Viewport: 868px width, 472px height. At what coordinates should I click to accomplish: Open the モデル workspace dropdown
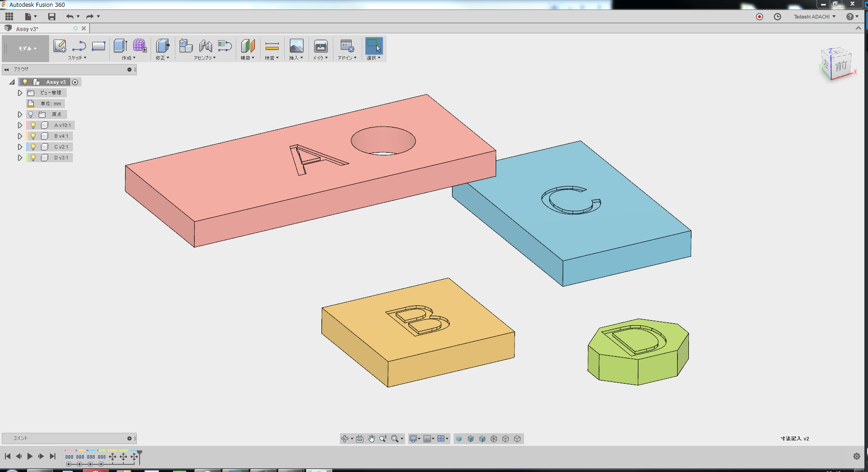[x=27, y=49]
